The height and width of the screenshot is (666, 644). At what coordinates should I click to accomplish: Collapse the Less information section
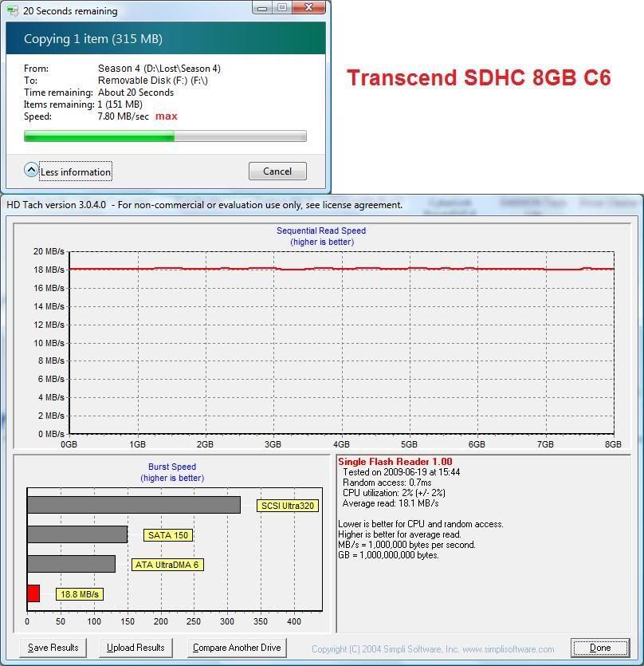tap(76, 171)
